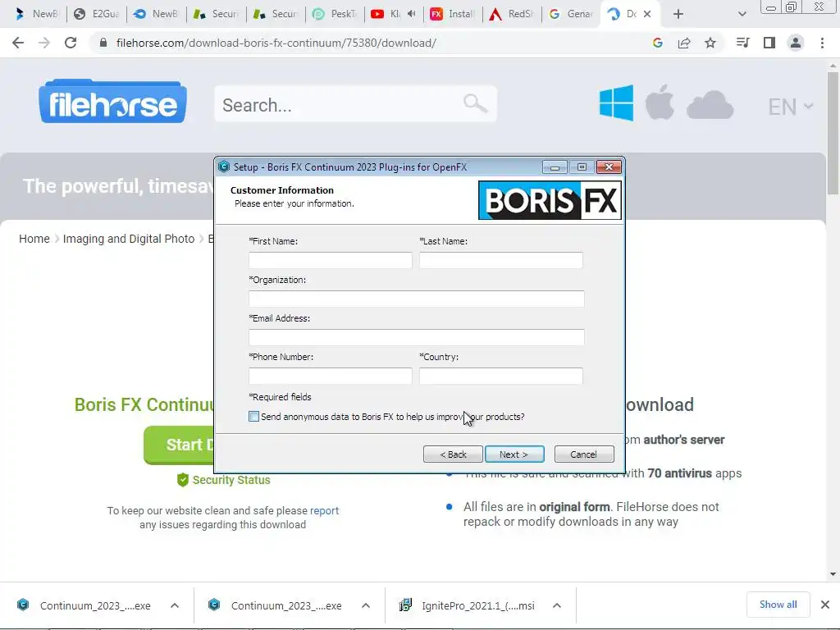Open first Continuum_2023 exe download item

(95, 605)
